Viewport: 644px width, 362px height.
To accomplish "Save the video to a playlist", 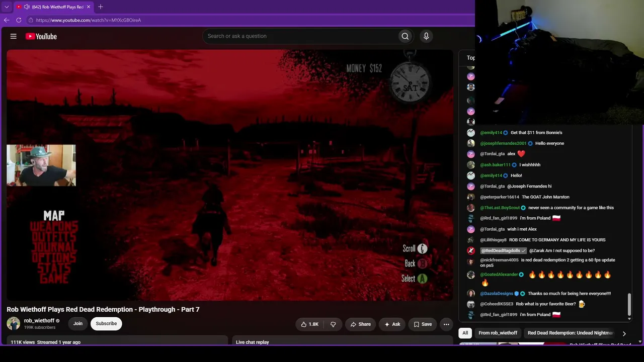I will (423, 324).
